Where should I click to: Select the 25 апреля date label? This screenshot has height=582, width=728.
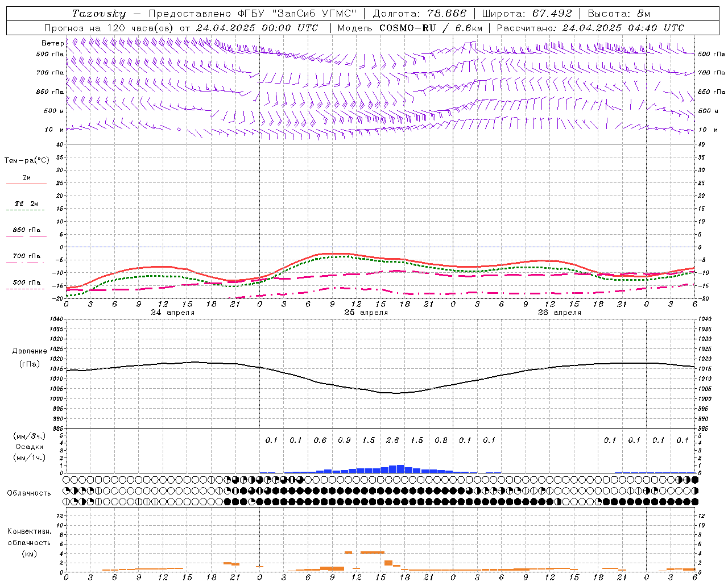[366, 313]
